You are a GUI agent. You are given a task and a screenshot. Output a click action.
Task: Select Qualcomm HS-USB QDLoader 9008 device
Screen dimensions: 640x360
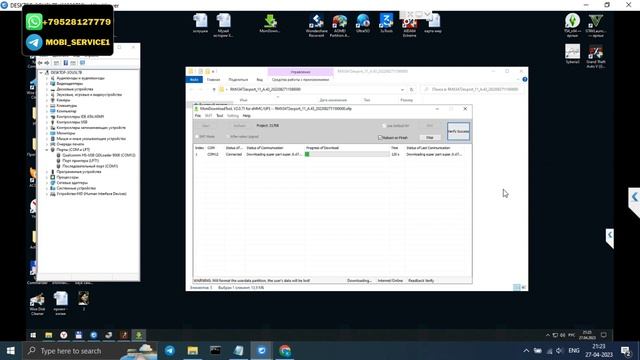click(x=98, y=155)
